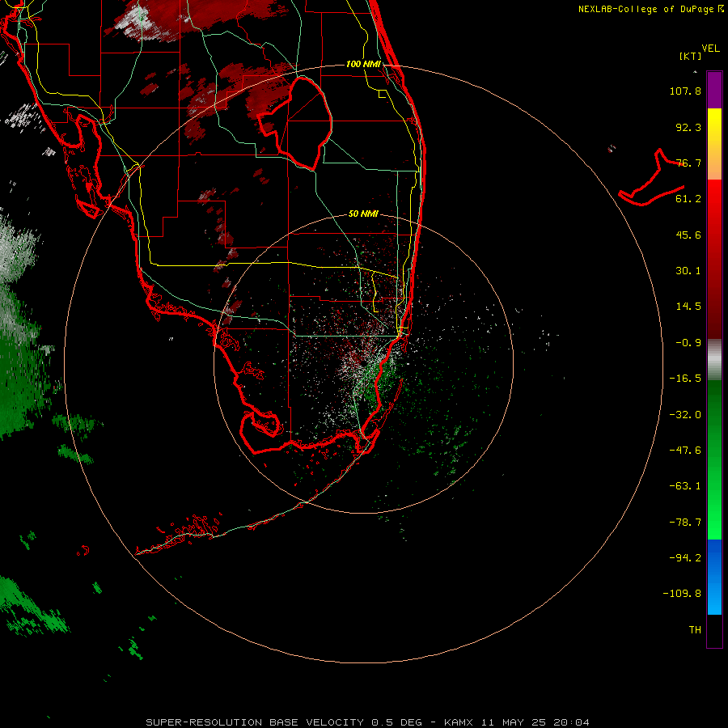Select the 92.3 scale value
728x728 pixels.
point(688,127)
